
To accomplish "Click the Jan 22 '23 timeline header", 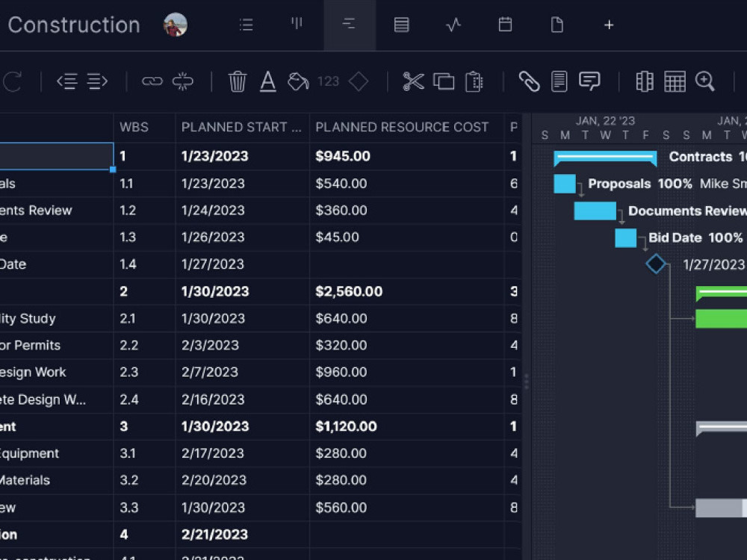I will [605, 120].
